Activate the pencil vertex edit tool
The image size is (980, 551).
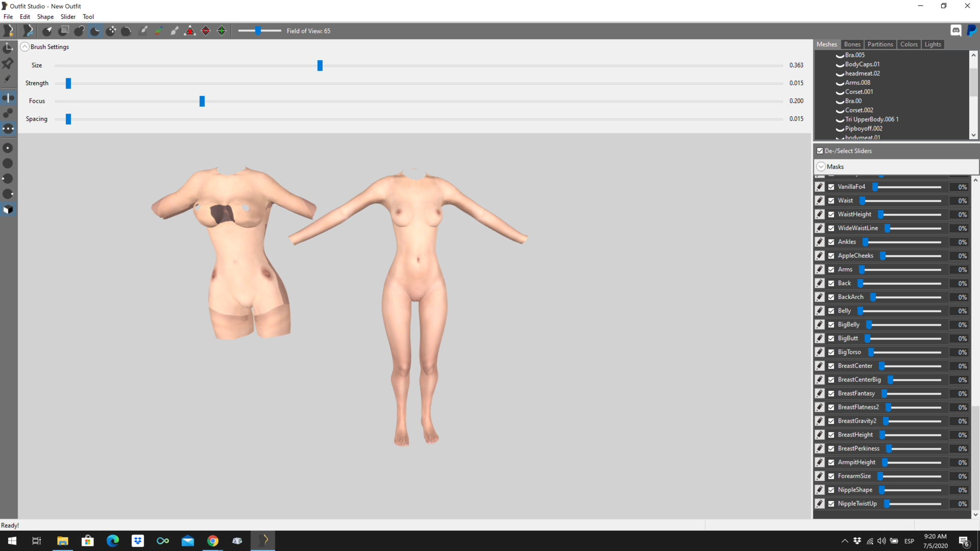(x=8, y=79)
